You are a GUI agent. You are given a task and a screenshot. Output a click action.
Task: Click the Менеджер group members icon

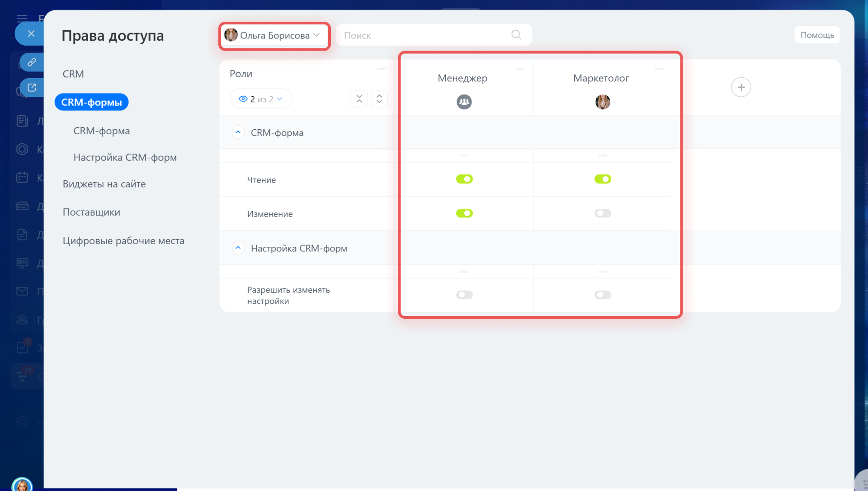click(464, 102)
